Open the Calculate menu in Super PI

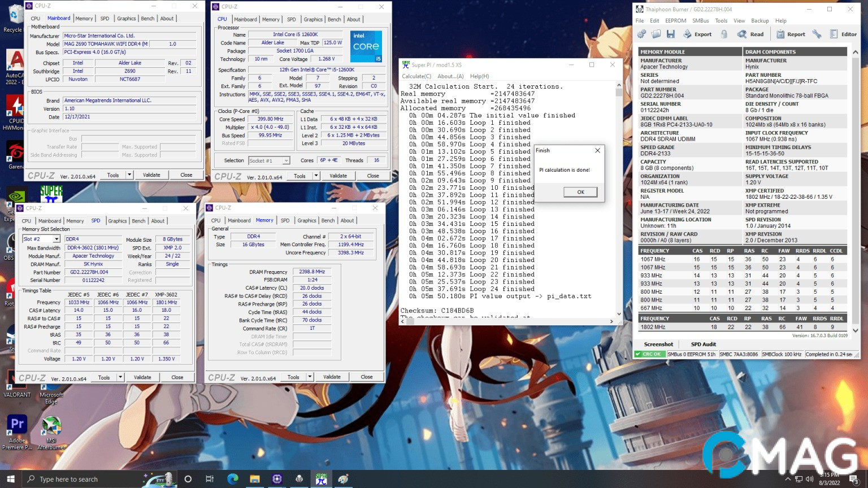(x=416, y=76)
